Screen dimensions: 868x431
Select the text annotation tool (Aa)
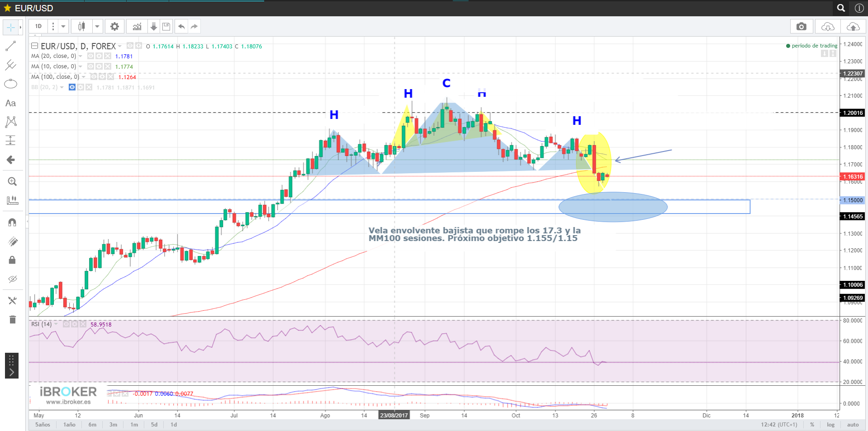(x=10, y=103)
